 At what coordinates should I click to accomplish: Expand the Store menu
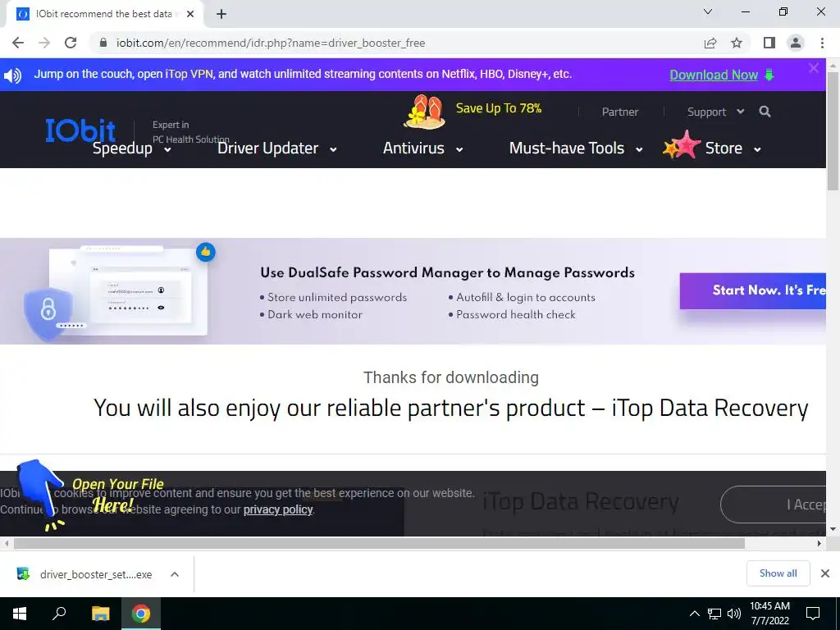tap(733, 148)
